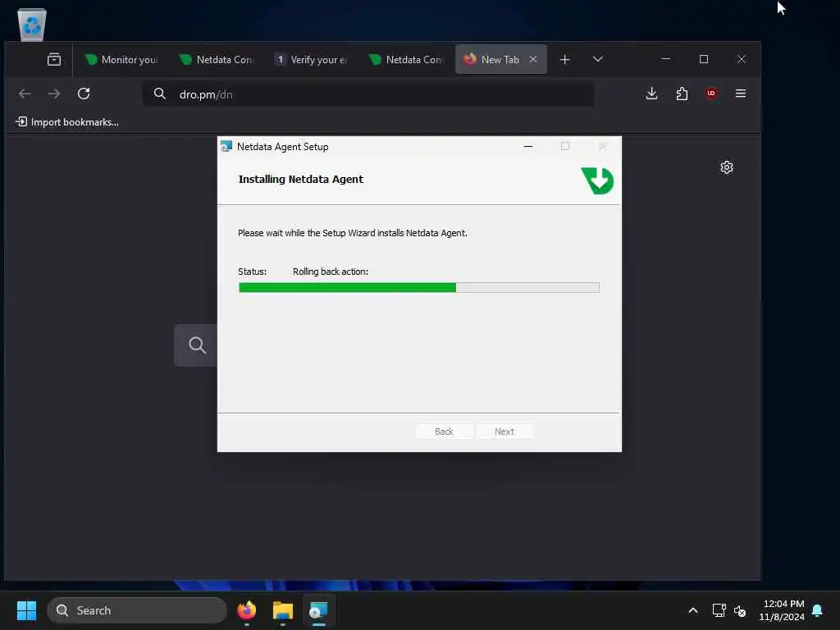Maximize the Firefox window

(704, 59)
